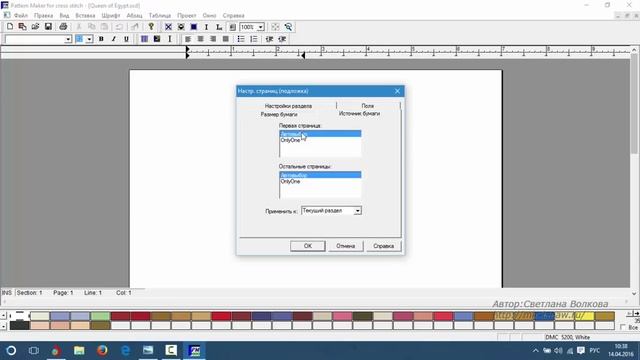
Task: Click the vertical scrollbar of the document
Action: pos(634,171)
